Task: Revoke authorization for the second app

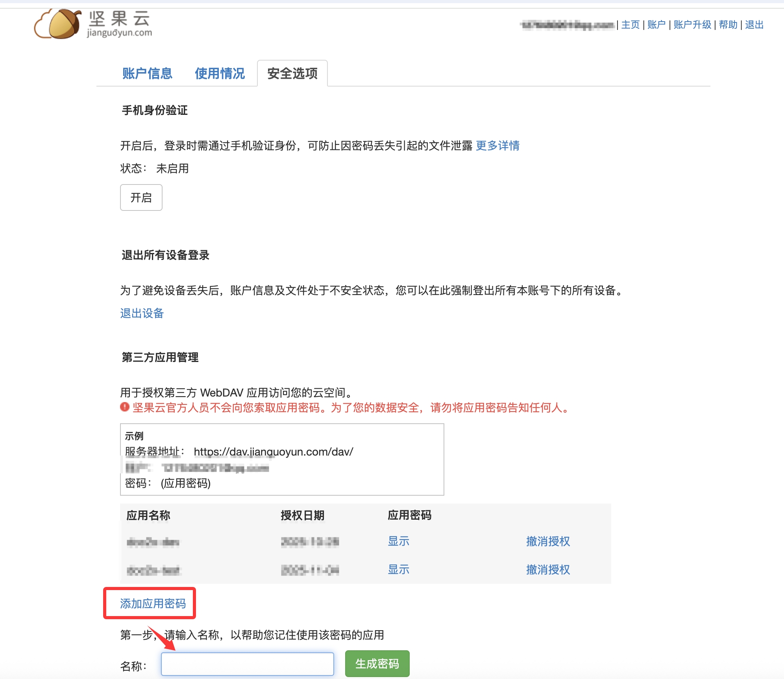Action: tap(548, 570)
